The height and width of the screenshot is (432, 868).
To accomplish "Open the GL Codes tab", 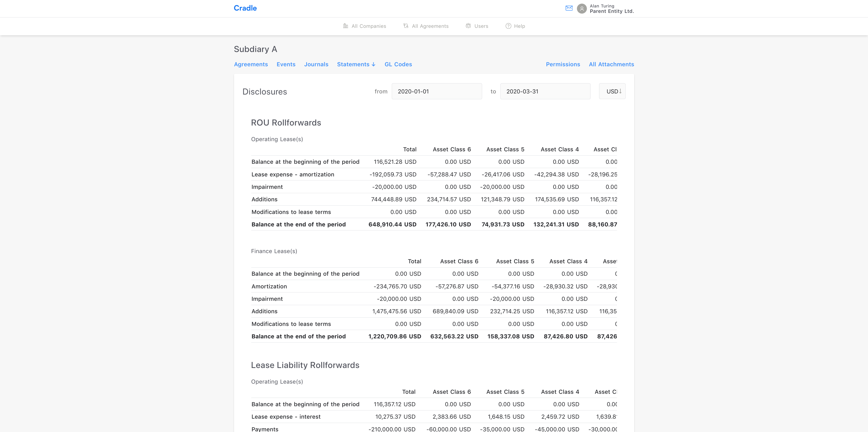I will click(398, 64).
